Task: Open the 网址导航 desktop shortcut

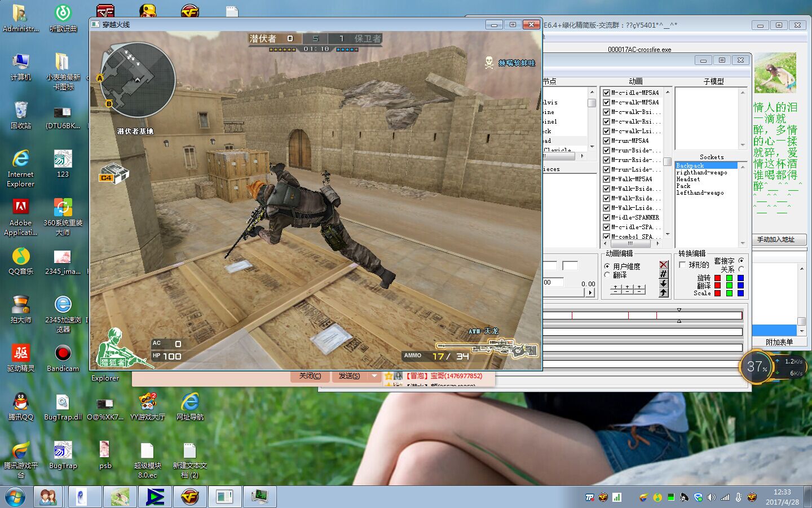Action: tap(189, 406)
